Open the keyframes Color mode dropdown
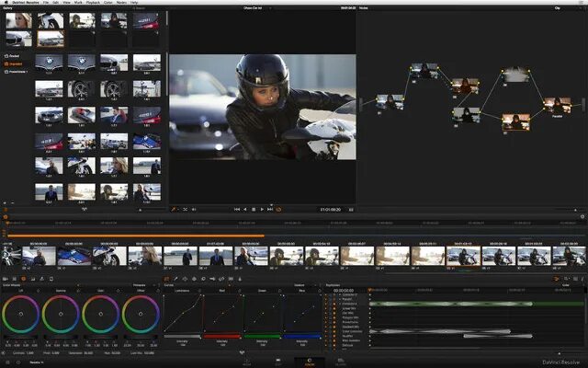588x368 pixels. [568, 285]
